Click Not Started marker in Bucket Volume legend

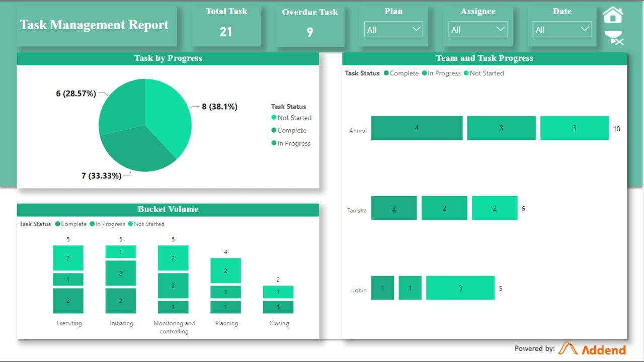(x=131, y=224)
